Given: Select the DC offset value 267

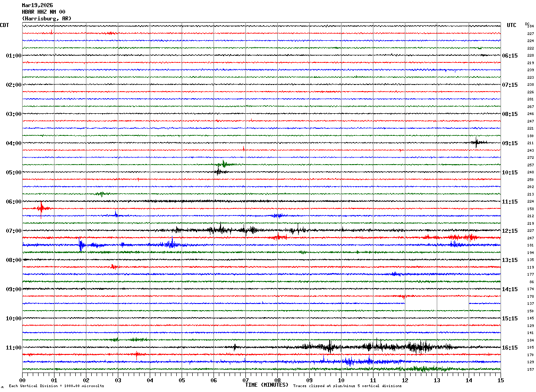Looking at the screenshot, I should pyautogui.click(x=530, y=107).
